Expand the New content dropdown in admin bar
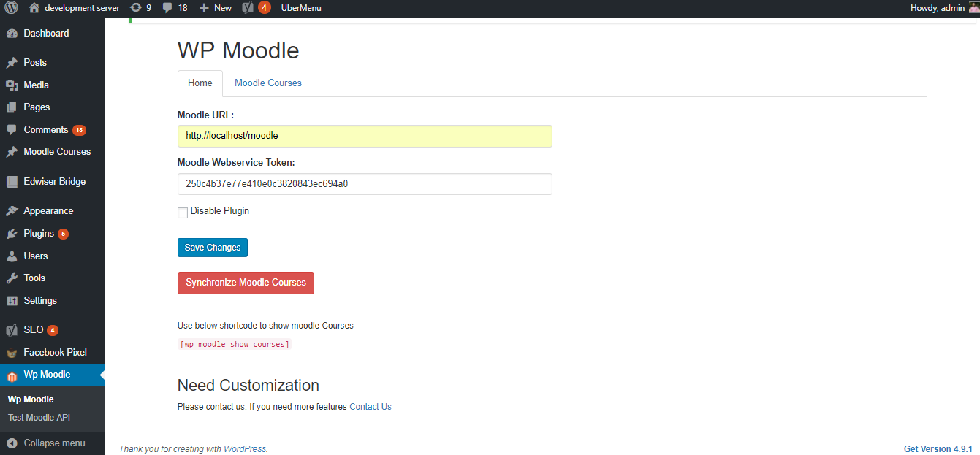The width and height of the screenshot is (980, 455). (215, 8)
